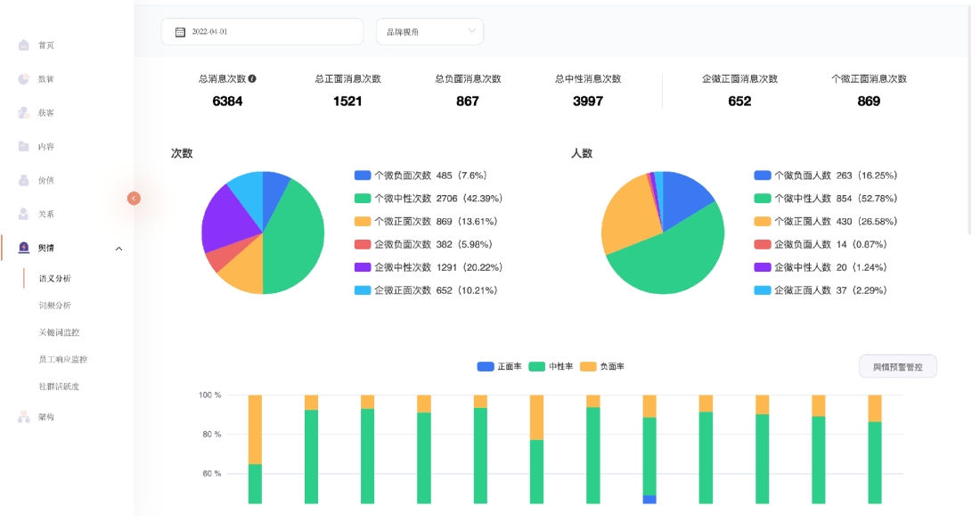Screen dimensions: 980x522
Task: Toggle 企微正面次数 legend entry
Action: click(x=426, y=290)
